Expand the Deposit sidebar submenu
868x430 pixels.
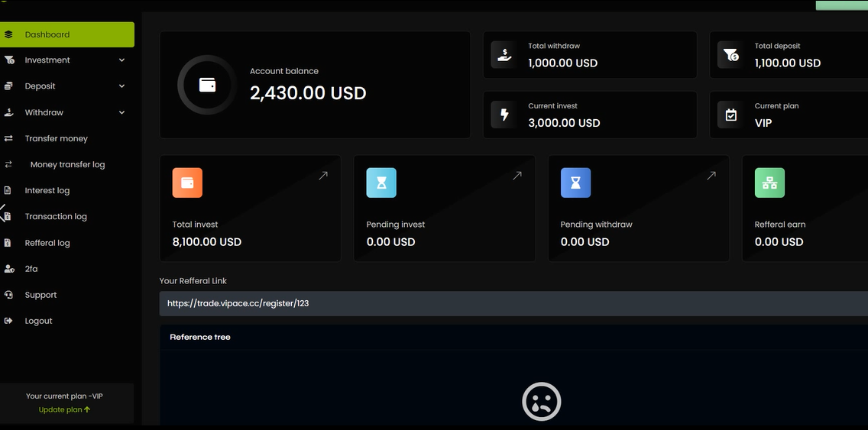point(121,86)
